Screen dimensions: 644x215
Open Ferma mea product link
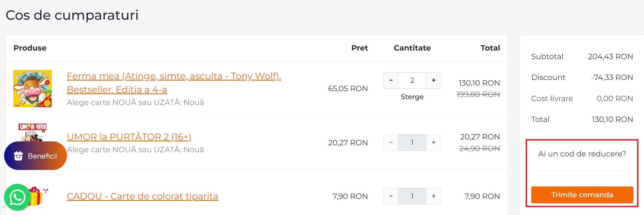[x=174, y=83]
